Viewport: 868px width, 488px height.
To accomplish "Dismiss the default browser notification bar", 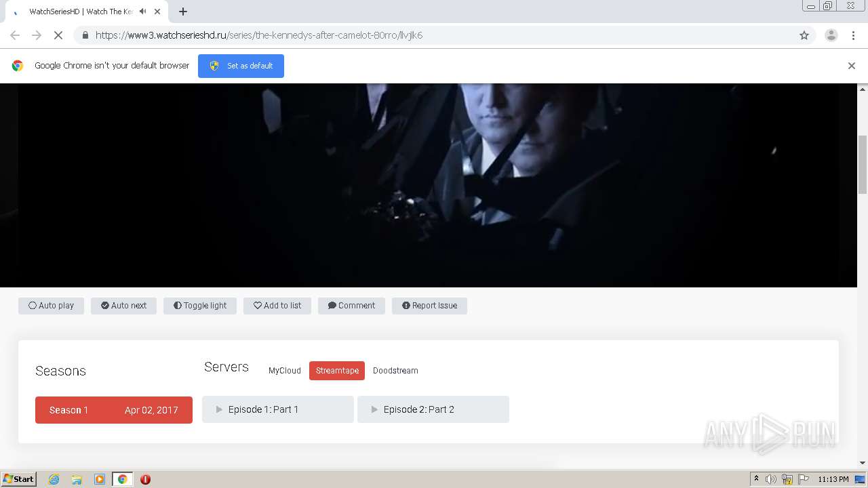I will (852, 66).
